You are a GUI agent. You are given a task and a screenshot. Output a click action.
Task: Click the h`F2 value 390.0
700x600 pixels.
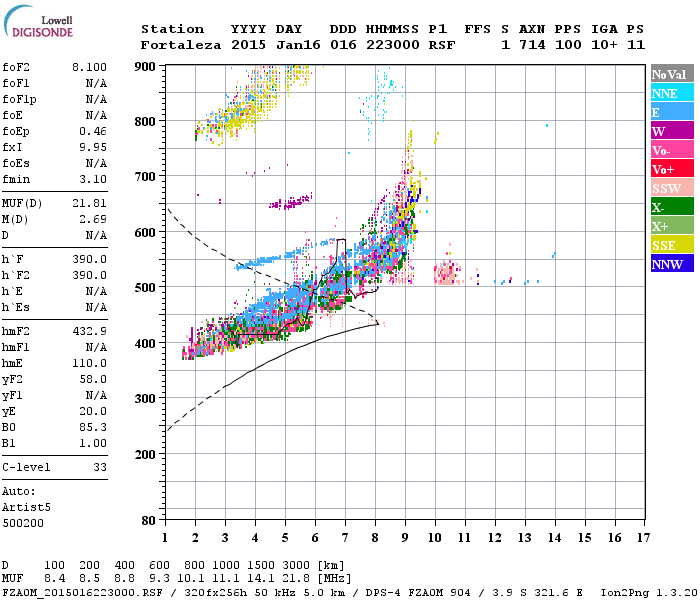coord(89,275)
